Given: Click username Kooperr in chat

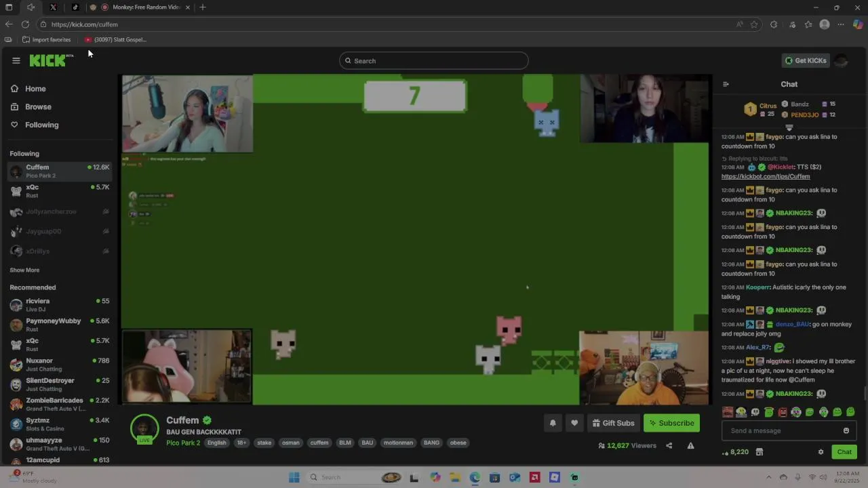Looking at the screenshot, I should coord(758,287).
